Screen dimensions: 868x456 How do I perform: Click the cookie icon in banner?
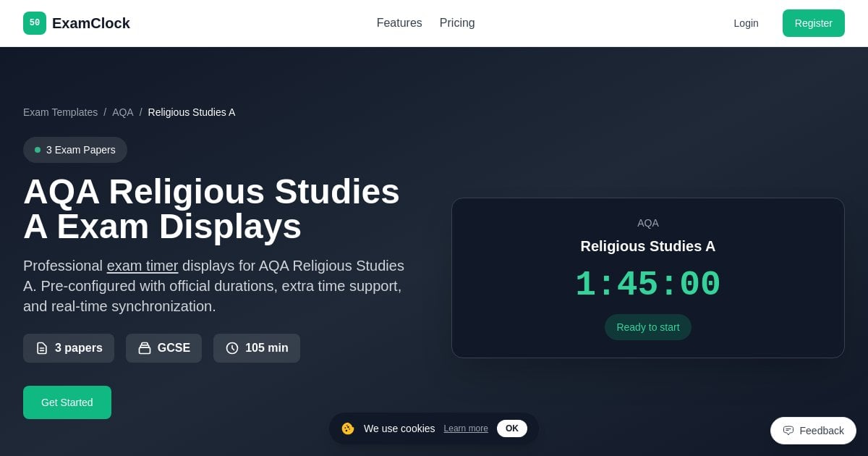click(x=347, y=428)
